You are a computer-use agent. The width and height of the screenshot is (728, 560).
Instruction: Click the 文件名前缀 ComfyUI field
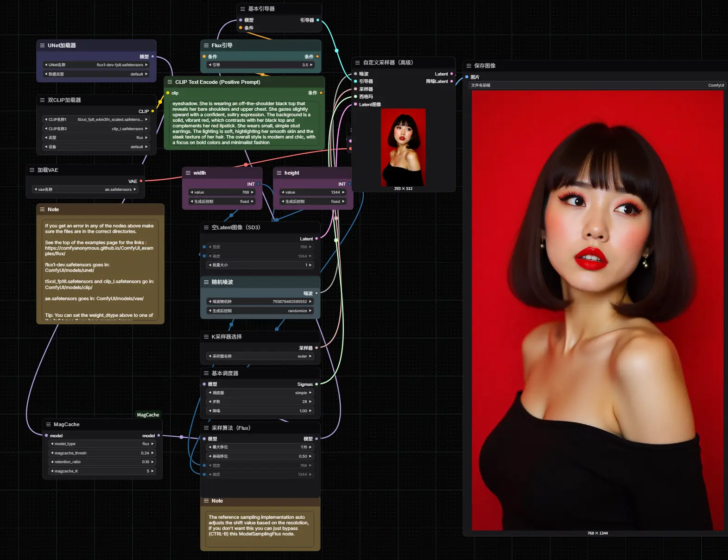pyautogui.click(x=597, y=85)
